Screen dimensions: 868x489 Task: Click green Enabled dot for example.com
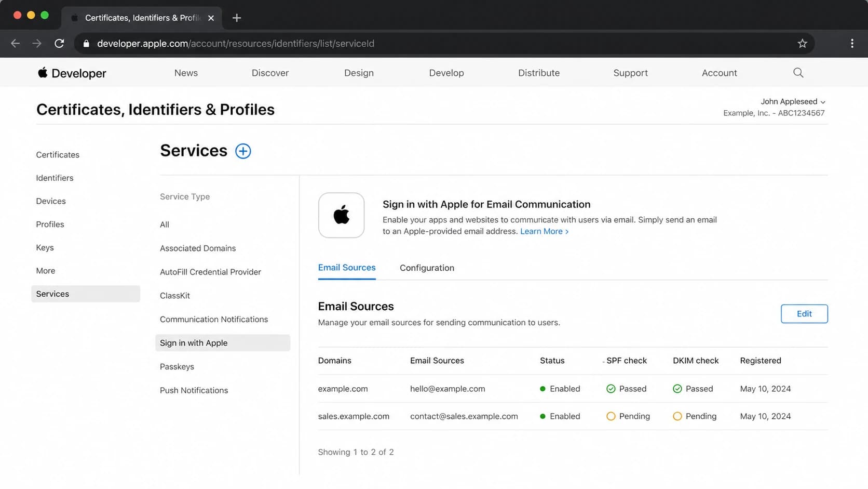point(542,389)
